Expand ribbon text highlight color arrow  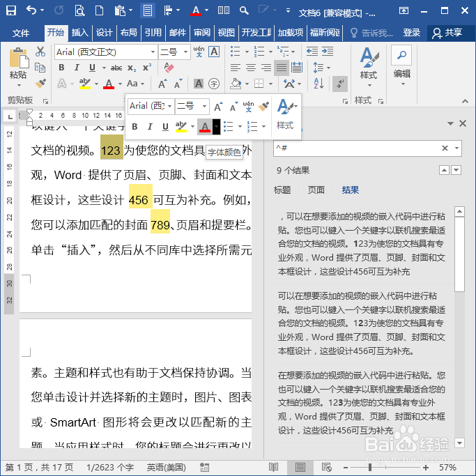click(97, 84)
